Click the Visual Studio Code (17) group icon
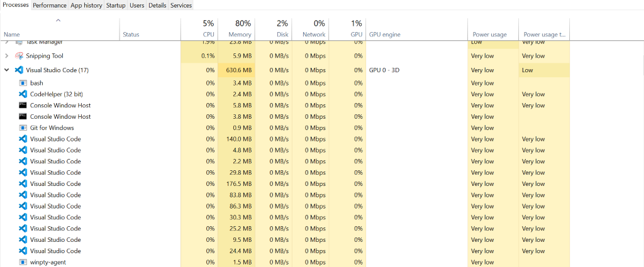The image size is (644, 267). [x=19, y=70]
